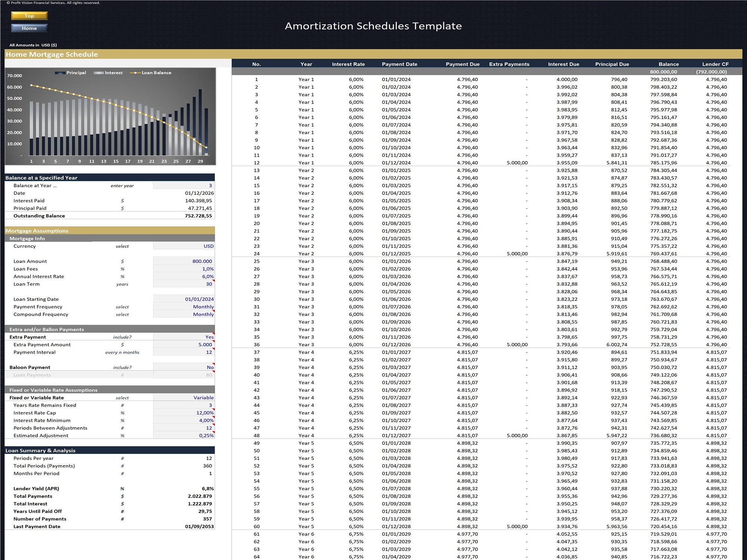Click the Interest legend marker in the chart
This screenshot has height=560, width=747.
[x=99, y=72]
